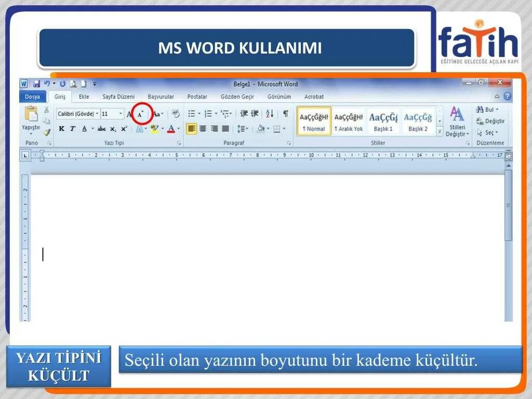
Task: Toggle Strikethrough abc formatting
Action: [x=101, y=129]
